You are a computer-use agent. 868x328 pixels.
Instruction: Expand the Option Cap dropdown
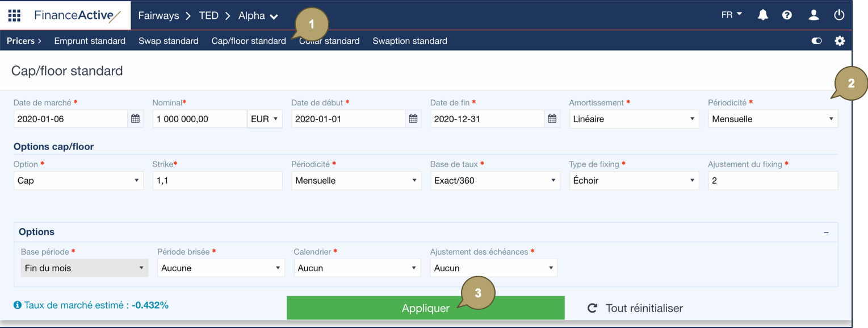point(78,181)
